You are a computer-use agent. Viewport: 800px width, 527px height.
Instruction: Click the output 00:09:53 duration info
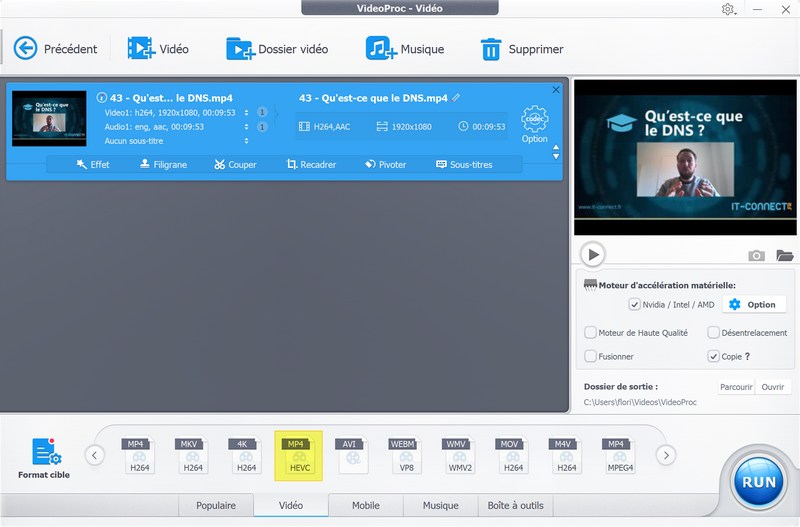(482, 127)
